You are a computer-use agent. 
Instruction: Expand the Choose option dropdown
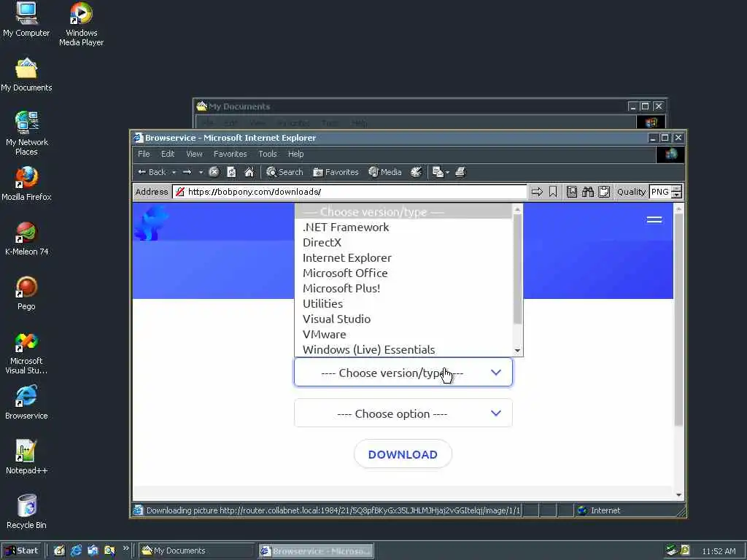tap(403, 413)
